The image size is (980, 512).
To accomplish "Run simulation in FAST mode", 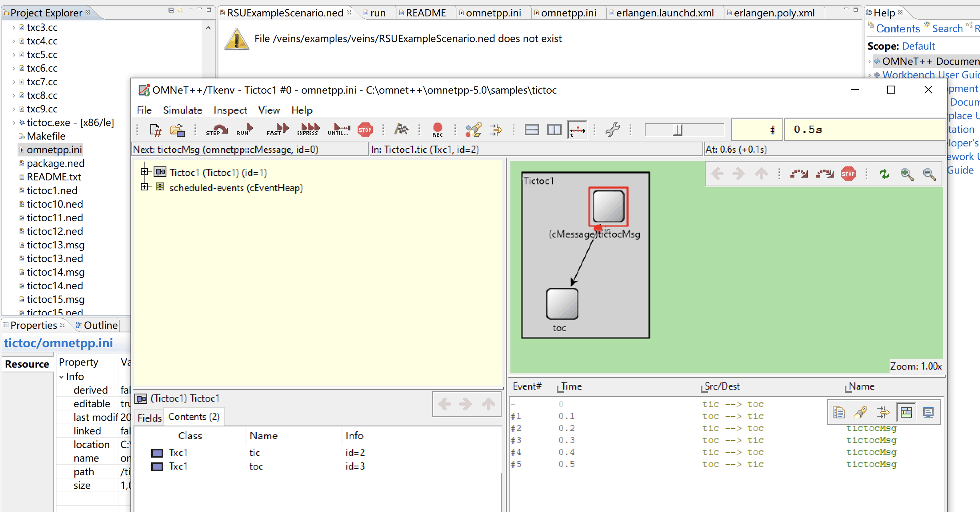I will tap(277, 130).
